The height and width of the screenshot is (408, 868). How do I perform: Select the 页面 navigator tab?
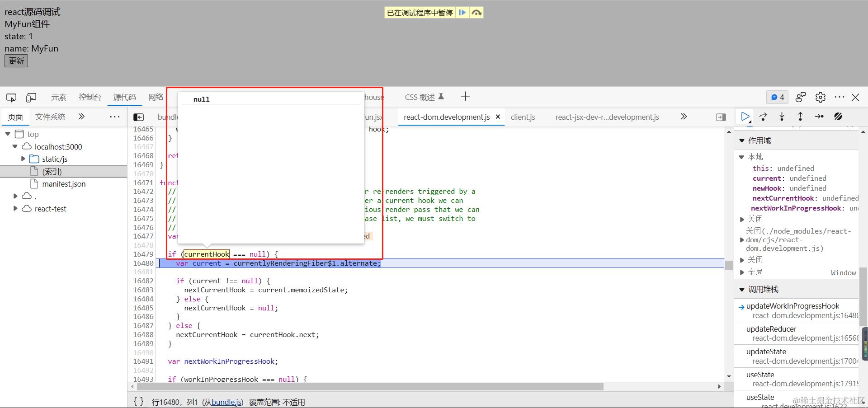point(15,117)
